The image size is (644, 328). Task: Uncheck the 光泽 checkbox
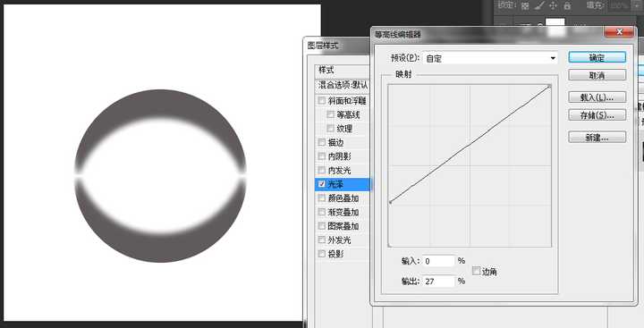coord(321,184)
